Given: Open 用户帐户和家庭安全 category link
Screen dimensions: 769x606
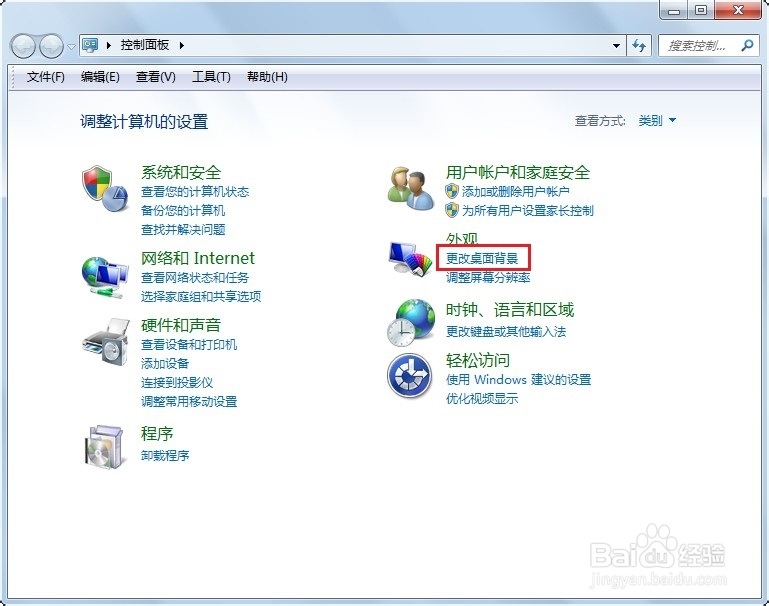Looking at the screenshot, I should [x=517, y=172].
